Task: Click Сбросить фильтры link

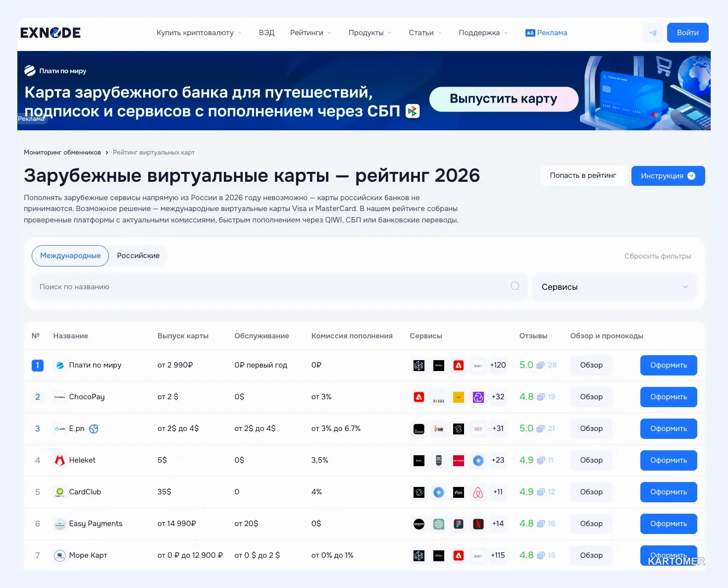Action: coord(658,256)
